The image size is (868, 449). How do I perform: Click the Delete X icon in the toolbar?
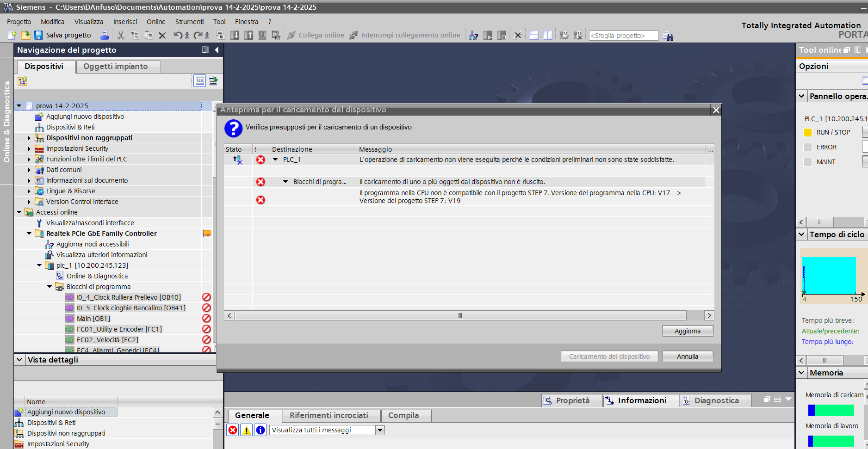[162, 35]
